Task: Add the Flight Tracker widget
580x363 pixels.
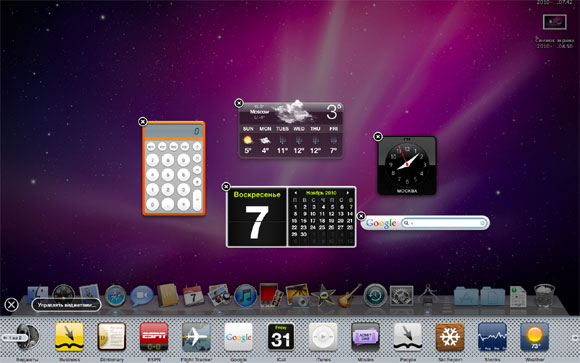Action: [196, 337]
